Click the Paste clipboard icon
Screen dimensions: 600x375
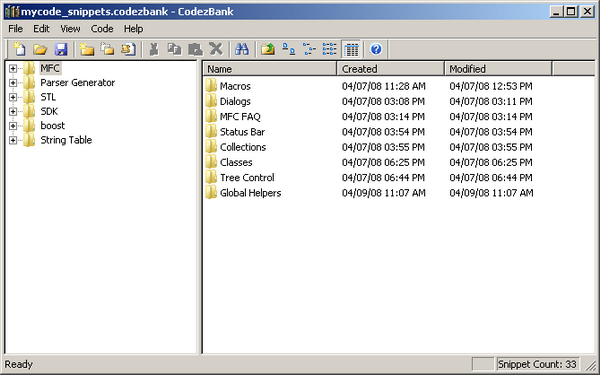coord(195,49)
